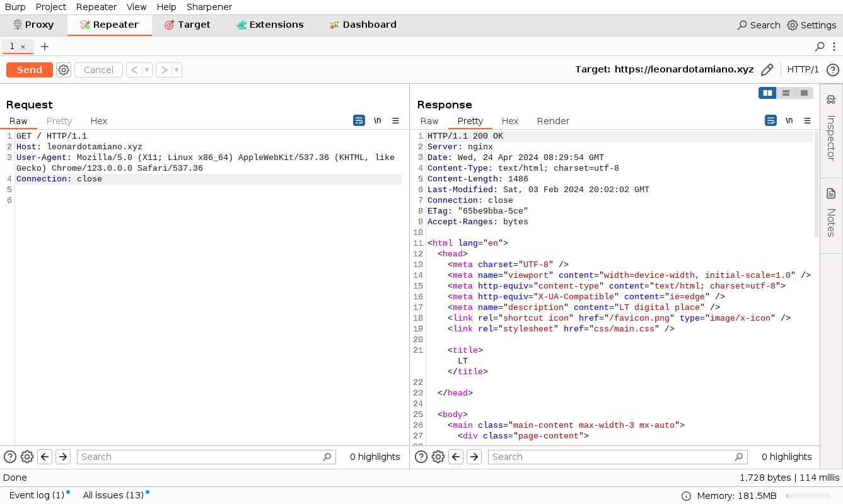843x504 pixels.
Task: Switch to the Extensions tab
Action: [x=270, y=25]
